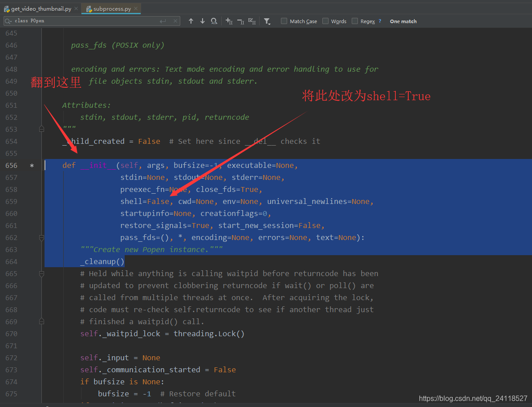Enable Match Case checkbox

(284, 21)
